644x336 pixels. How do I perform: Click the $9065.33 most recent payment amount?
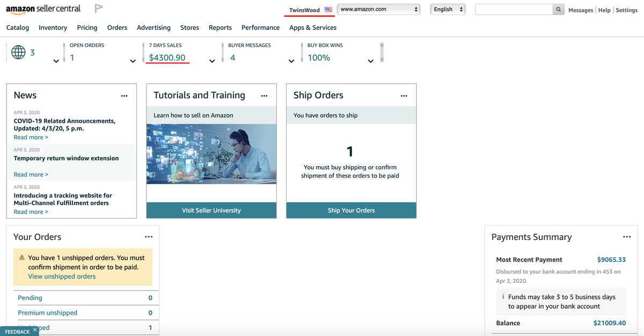[611, 259]
